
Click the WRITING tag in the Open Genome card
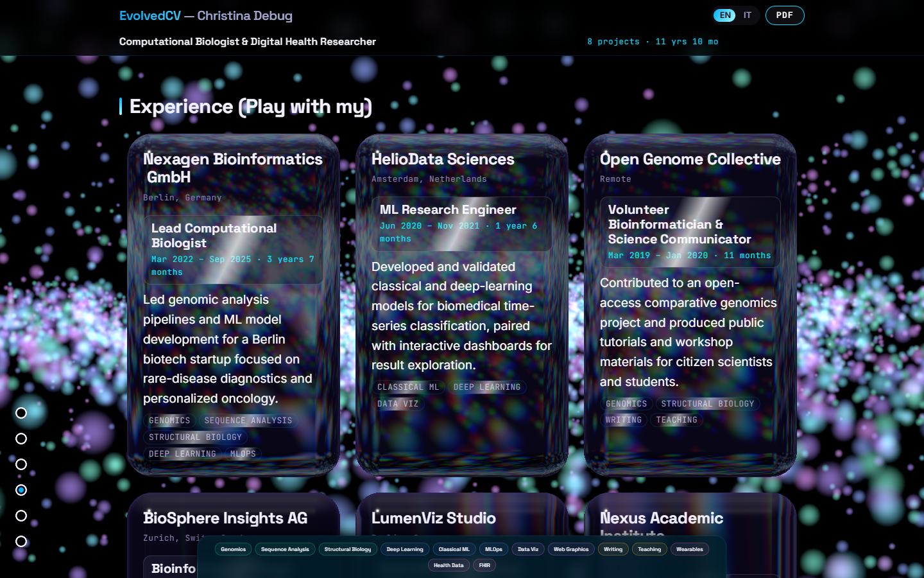click(624, 420)
